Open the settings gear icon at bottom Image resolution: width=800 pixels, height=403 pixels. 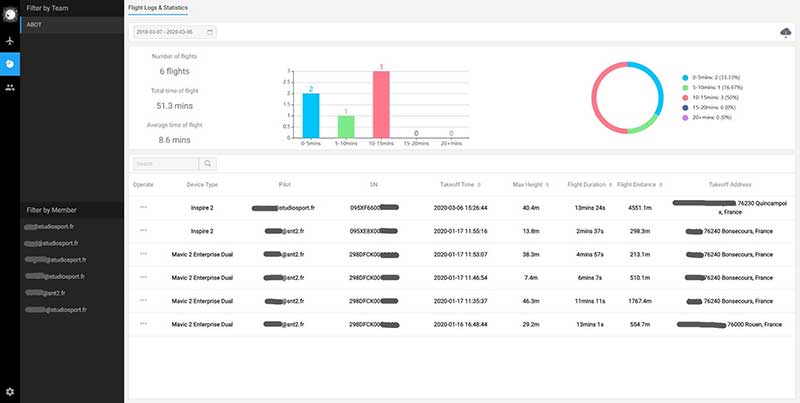pos(10,392)
